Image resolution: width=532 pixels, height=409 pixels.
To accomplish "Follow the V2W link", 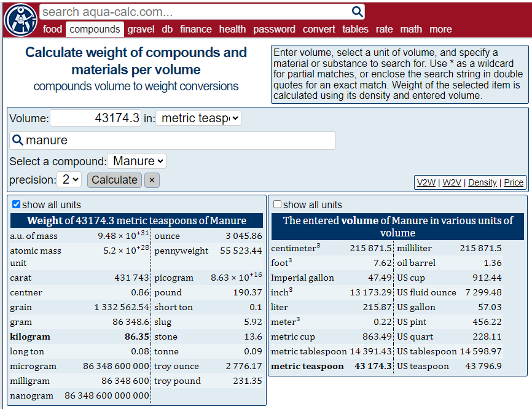I will pos(426,182).
